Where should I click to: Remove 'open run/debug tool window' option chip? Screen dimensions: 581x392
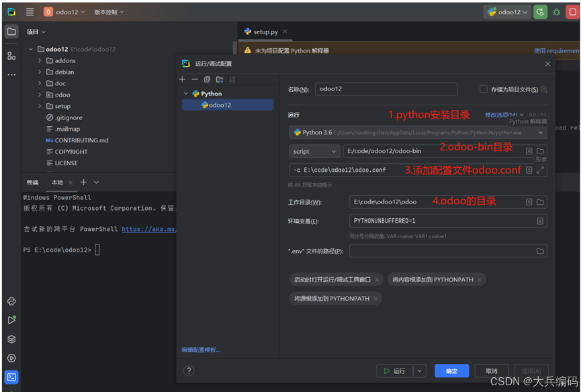click(377, 280)
